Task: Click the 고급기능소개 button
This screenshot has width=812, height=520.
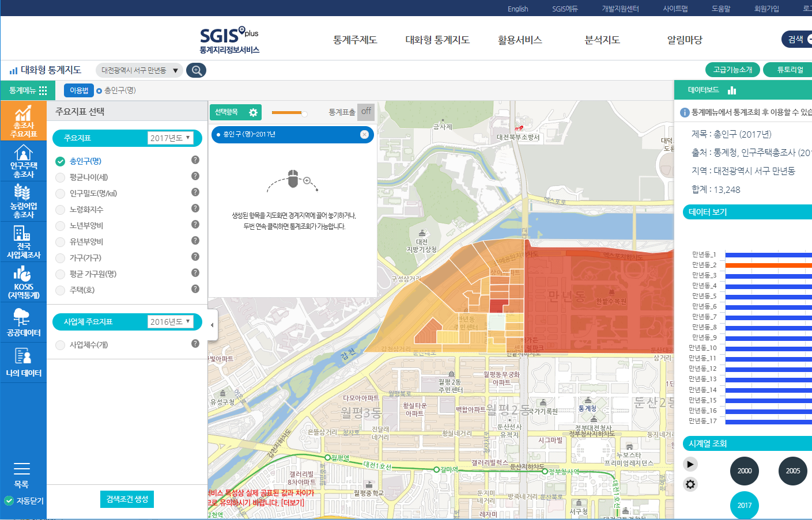Action: [732, 70]
